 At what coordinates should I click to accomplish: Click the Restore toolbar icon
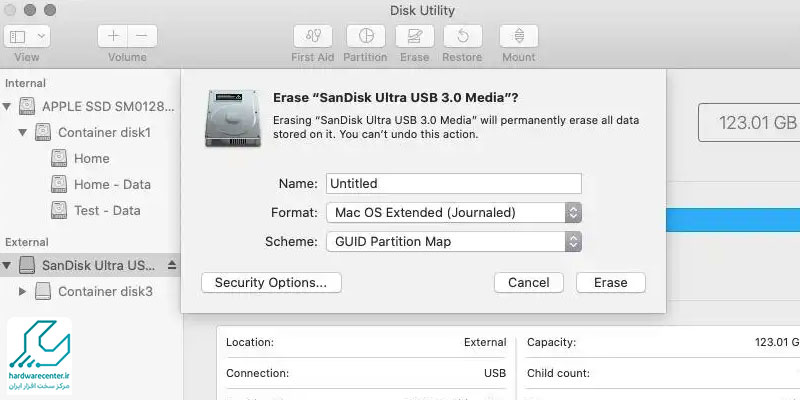[x=463, y=36]
